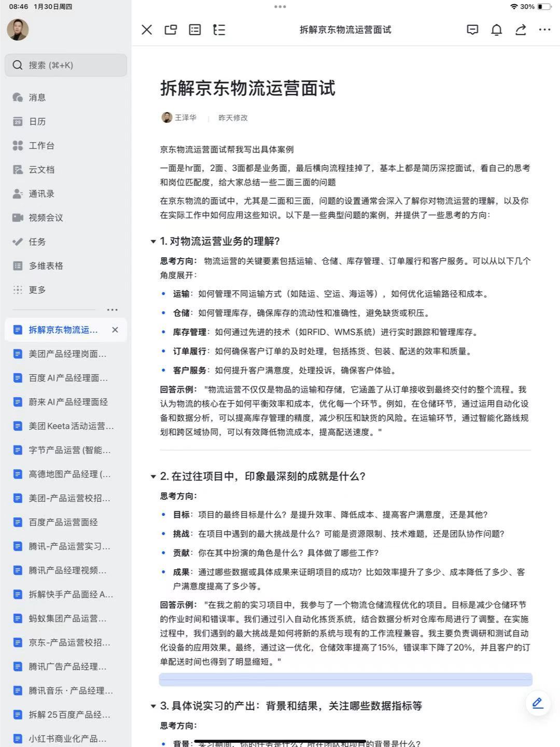
Task: Open 腾讯音乐 · 产品经理… document
Action: [x=66, y=690]
